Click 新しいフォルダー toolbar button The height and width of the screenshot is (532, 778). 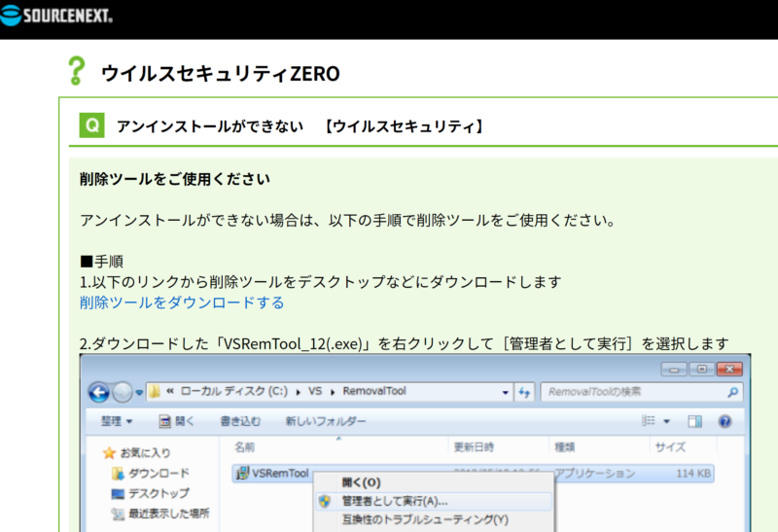pyautogui.click(x=326, y=421)
